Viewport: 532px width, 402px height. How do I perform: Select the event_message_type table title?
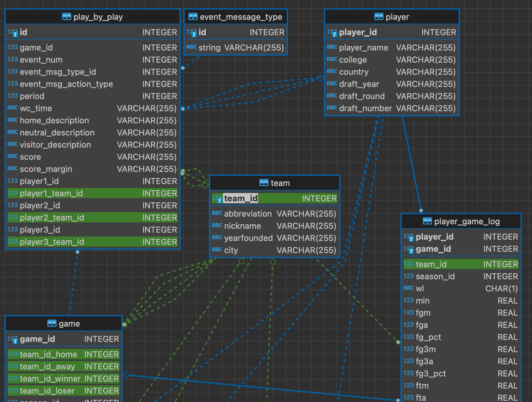point(241,17)
